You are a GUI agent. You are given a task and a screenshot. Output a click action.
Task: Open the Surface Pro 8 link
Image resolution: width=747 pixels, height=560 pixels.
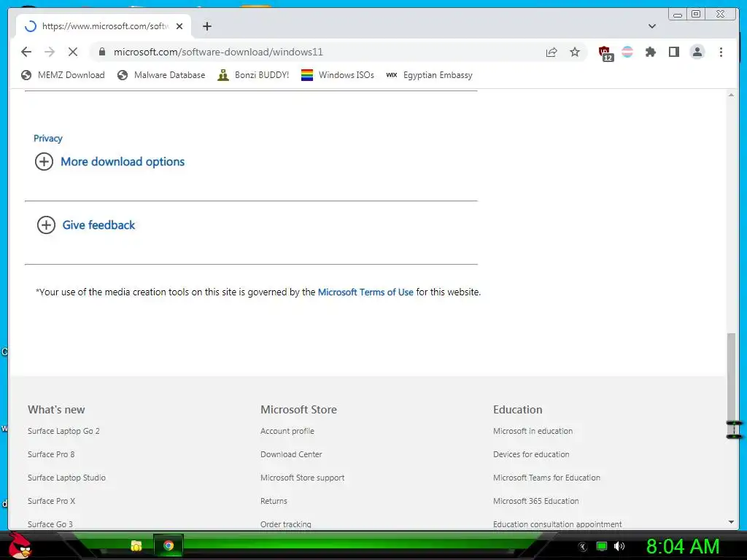tap(51, 454)
